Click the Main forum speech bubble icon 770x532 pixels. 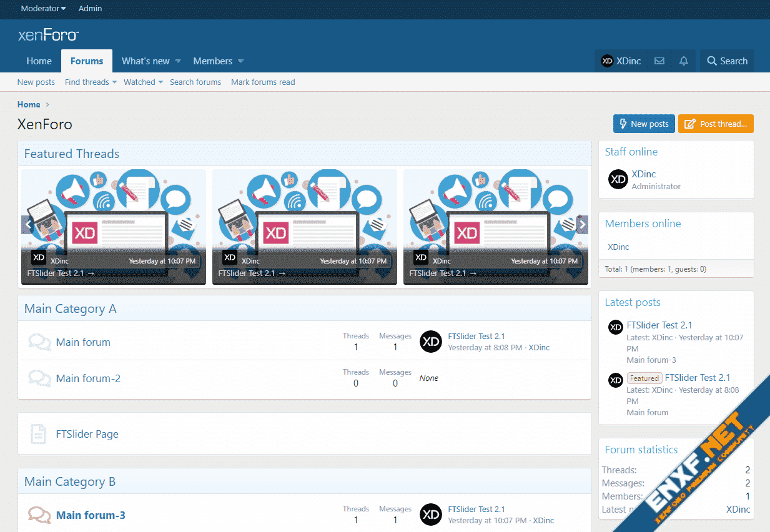[x=39, y=342]
